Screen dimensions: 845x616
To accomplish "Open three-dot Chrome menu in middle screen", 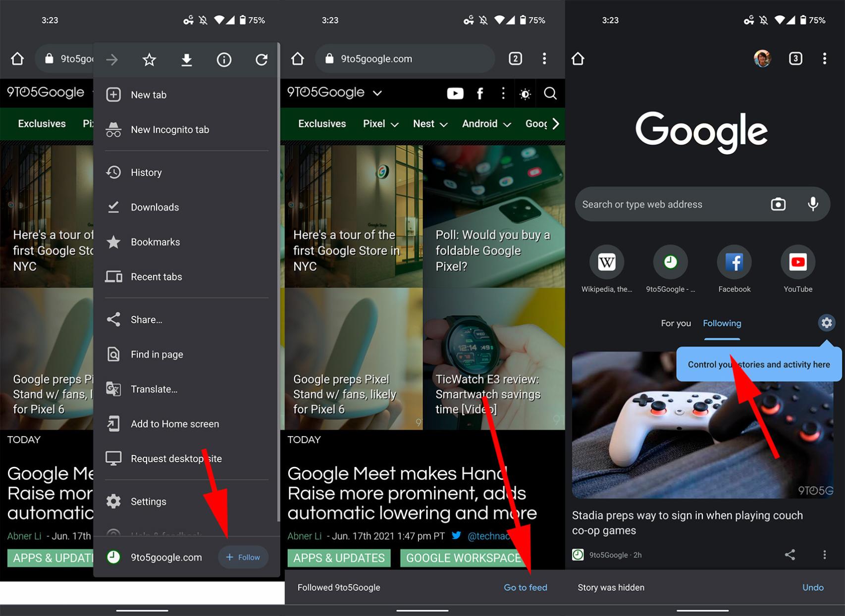I will (544, 59).
